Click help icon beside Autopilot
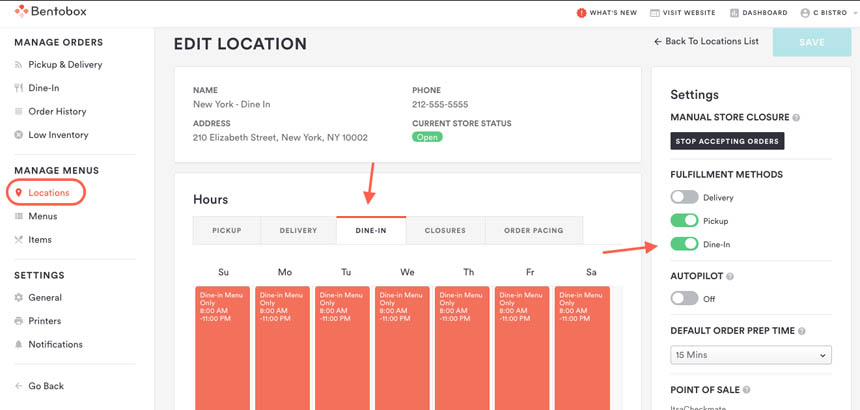 point(730,276)
